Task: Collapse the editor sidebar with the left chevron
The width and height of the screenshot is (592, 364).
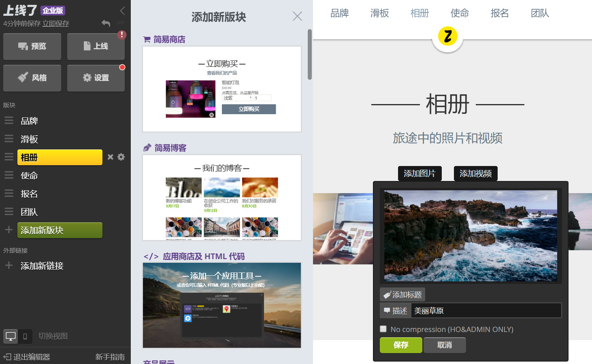Action: pyautogui.click(x=123, y=11)
